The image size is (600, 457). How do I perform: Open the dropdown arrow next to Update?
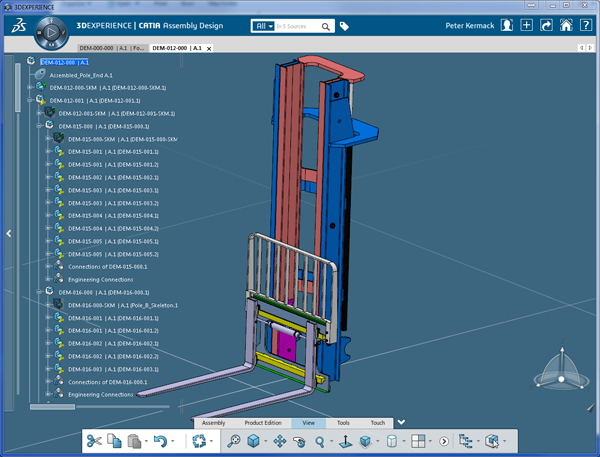(x=211, y=441)
